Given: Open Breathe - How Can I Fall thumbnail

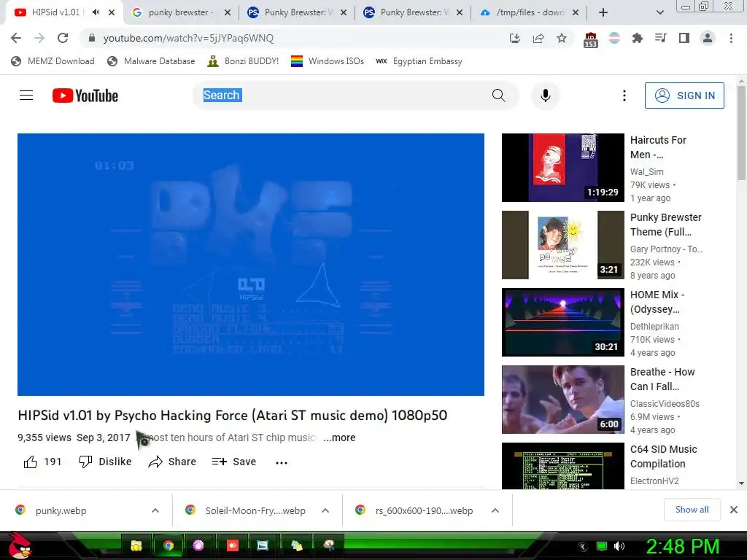Looking at the screenshot, I should pos(562,400).
